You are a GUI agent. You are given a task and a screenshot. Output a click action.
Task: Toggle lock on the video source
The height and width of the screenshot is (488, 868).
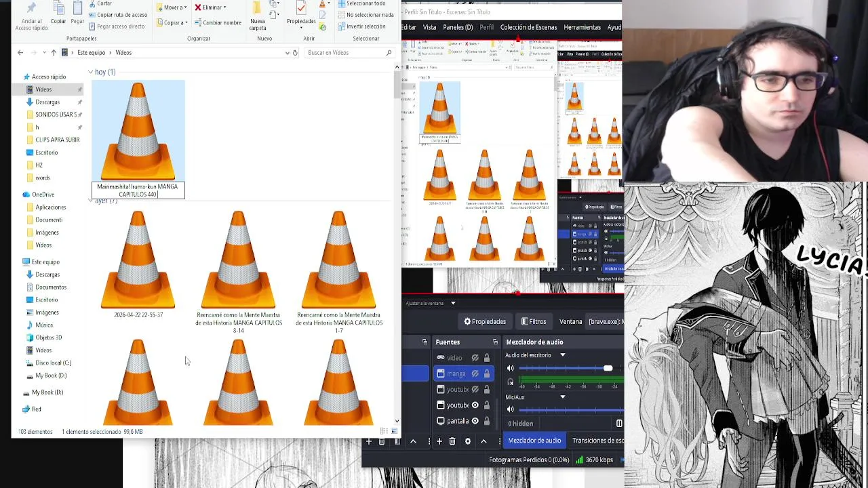(x=486, y=358)
